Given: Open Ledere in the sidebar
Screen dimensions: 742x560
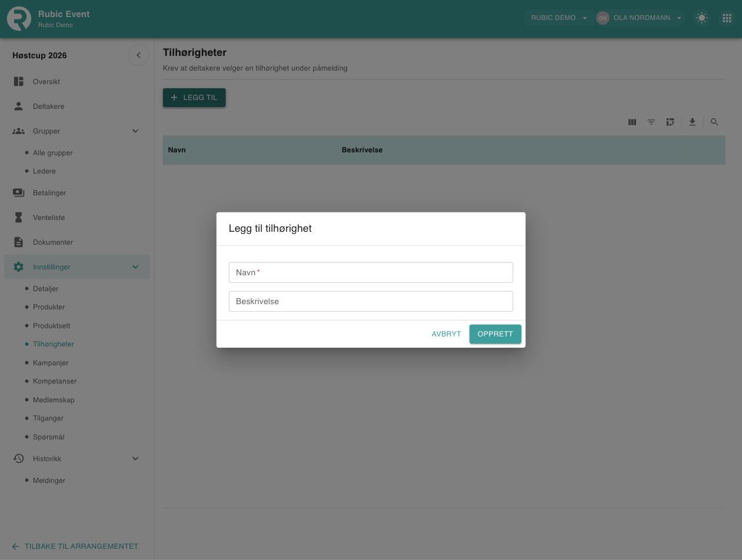Looking at the screenshot, I should [x=44, y=171].
